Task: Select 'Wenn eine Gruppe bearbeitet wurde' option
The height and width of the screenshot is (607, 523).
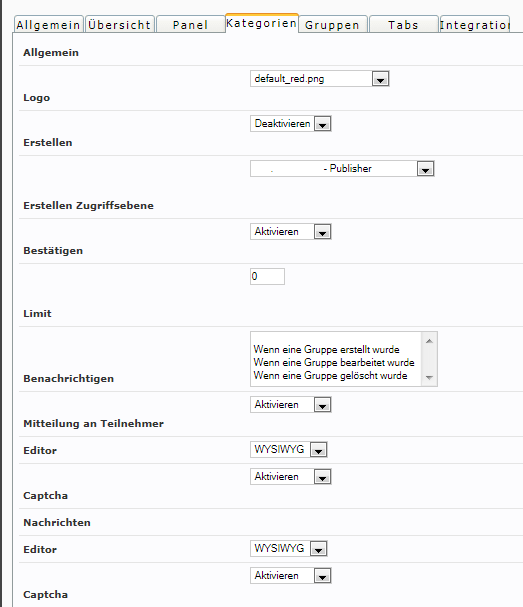Action: pyautogui.click(x=334, y=362)
